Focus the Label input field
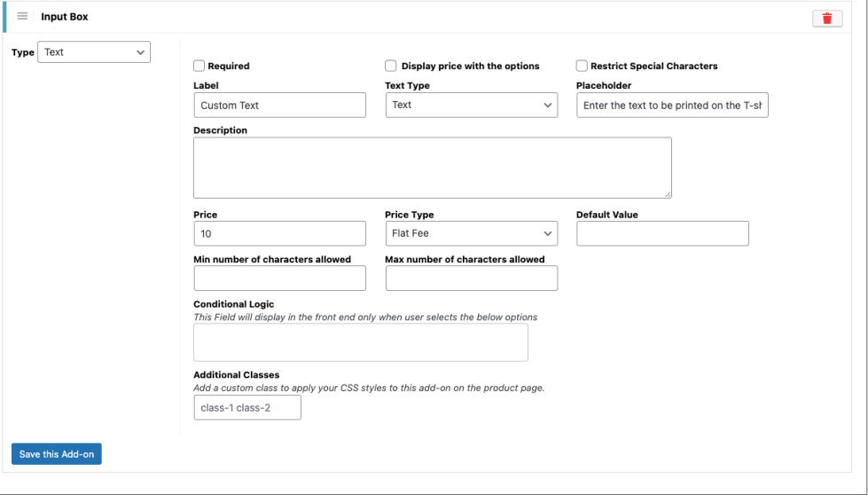The height and width of the screenshot is (495, 868). 279,105
